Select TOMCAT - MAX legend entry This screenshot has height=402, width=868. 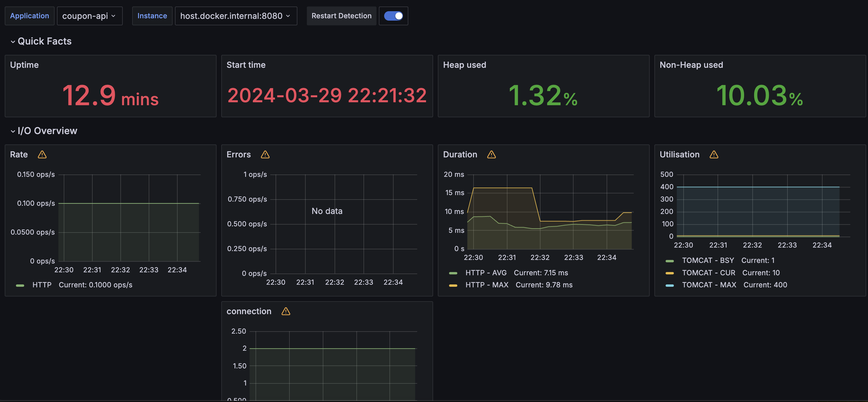(x=709, y=285)
